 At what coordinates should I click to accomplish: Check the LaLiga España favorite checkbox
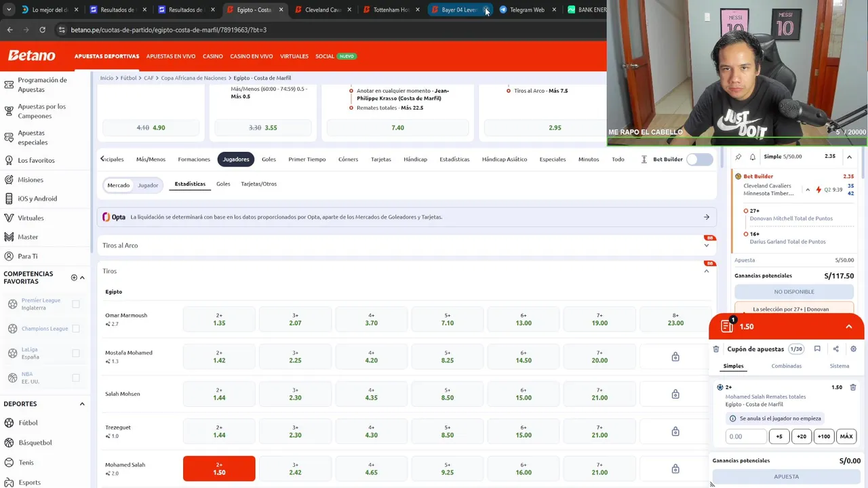click(x=76, y=353)
